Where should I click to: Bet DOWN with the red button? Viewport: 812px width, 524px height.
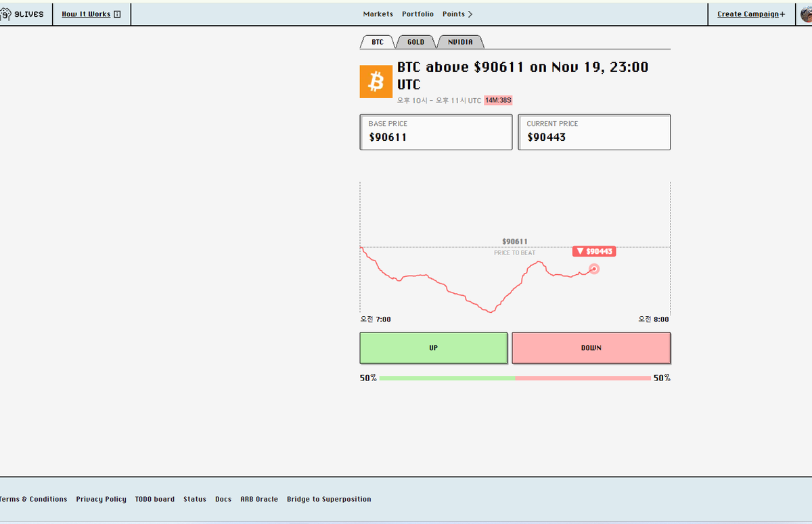tap(591, 348)
